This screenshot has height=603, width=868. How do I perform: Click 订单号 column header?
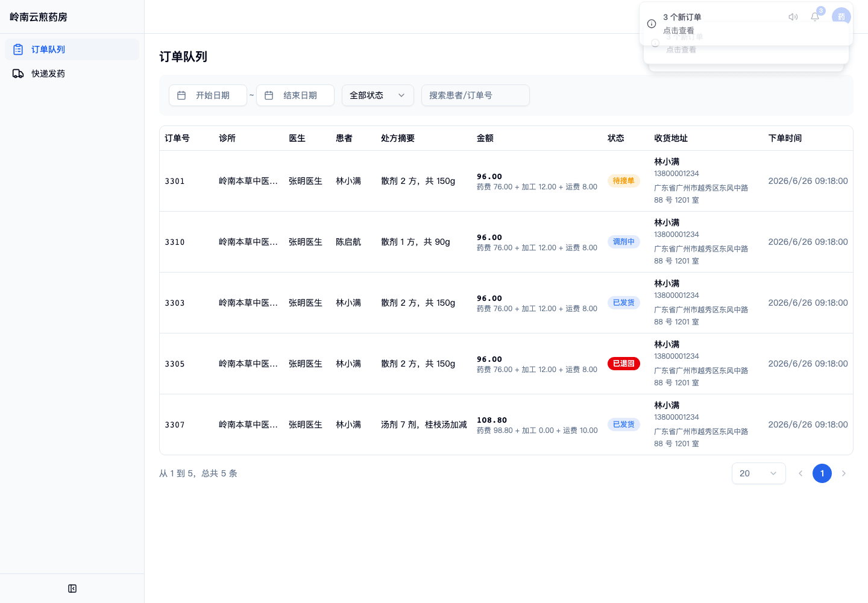click(x=177, y=138)
